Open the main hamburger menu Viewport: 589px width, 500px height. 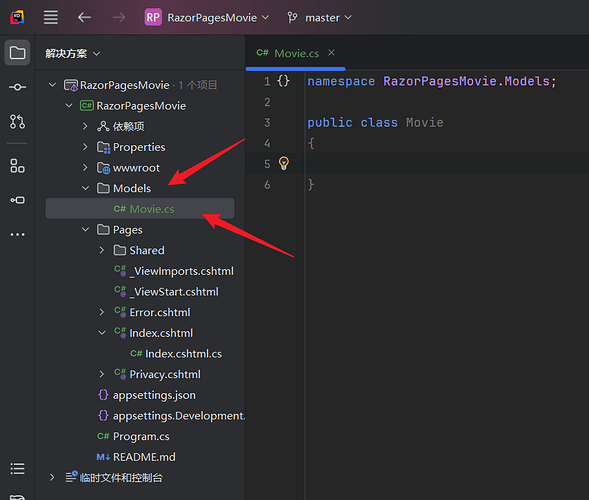tap(51, 17)
